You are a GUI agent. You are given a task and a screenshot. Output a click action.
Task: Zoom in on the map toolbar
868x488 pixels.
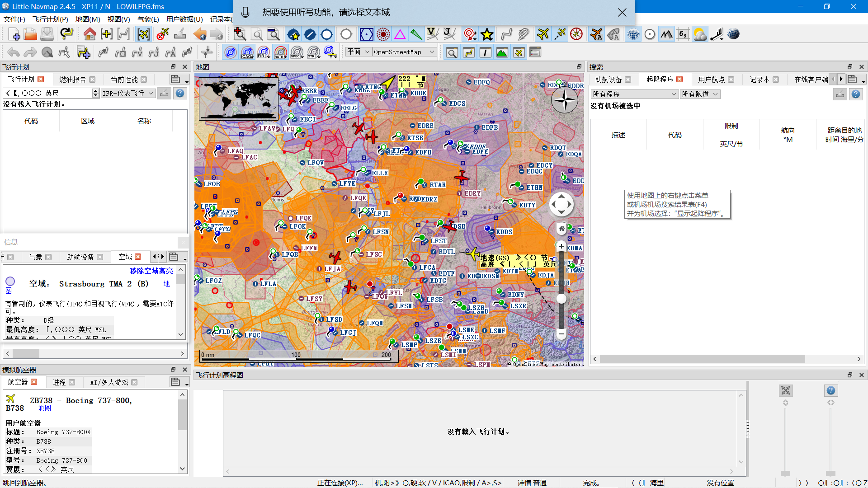coord(240,34)
